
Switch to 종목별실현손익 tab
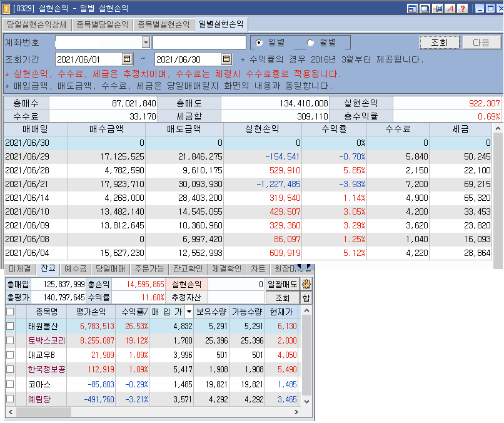point(164,25)
